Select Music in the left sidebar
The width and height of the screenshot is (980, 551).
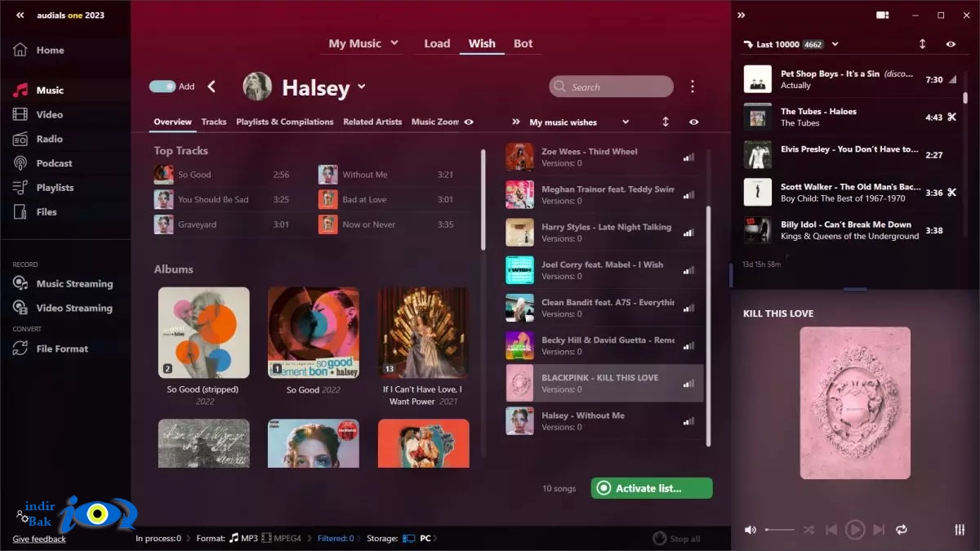tap(39, 91)
